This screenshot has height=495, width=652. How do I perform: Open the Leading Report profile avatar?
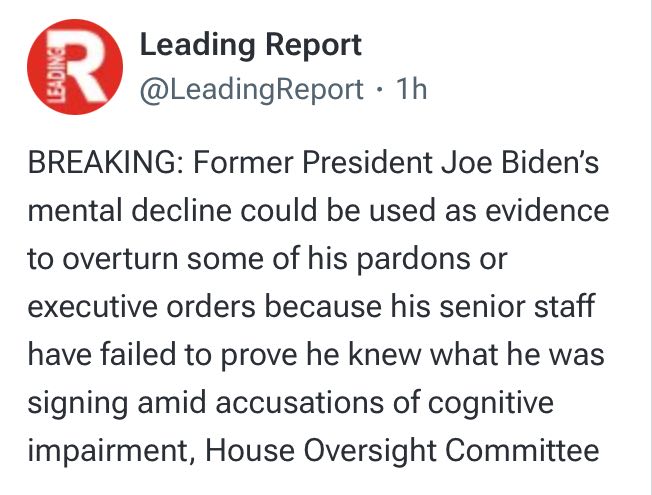point(75,67)
